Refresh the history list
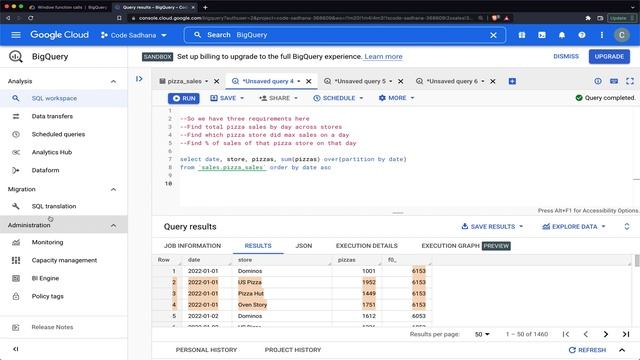The width and height of the screenshot is (640, 360). (x=587, y=350)
